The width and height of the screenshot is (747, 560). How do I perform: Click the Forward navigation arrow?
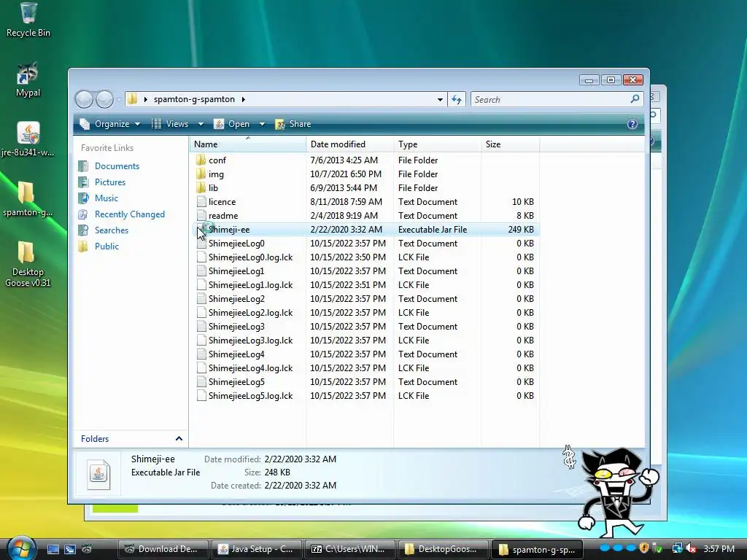pyautogui.click(x=104, y=99)
